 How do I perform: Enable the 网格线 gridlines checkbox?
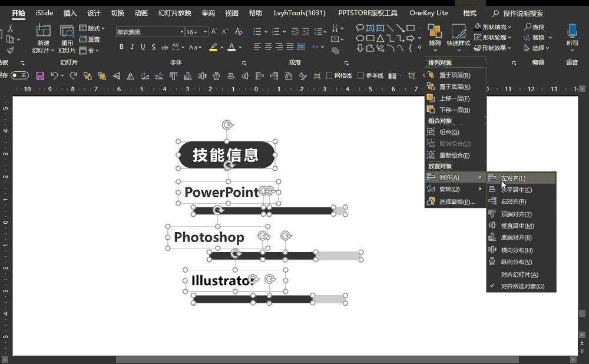(330, 76)
